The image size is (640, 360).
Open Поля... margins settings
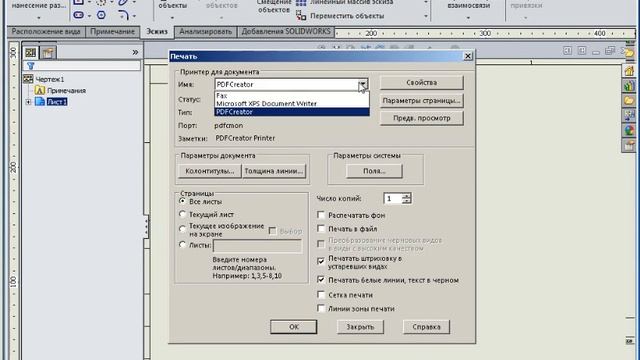(374, 171)
